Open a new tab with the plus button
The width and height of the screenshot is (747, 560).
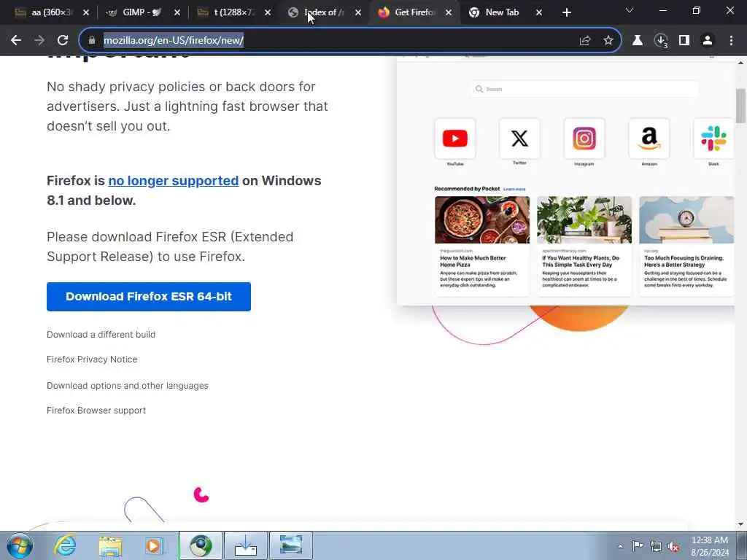[566, 12]
